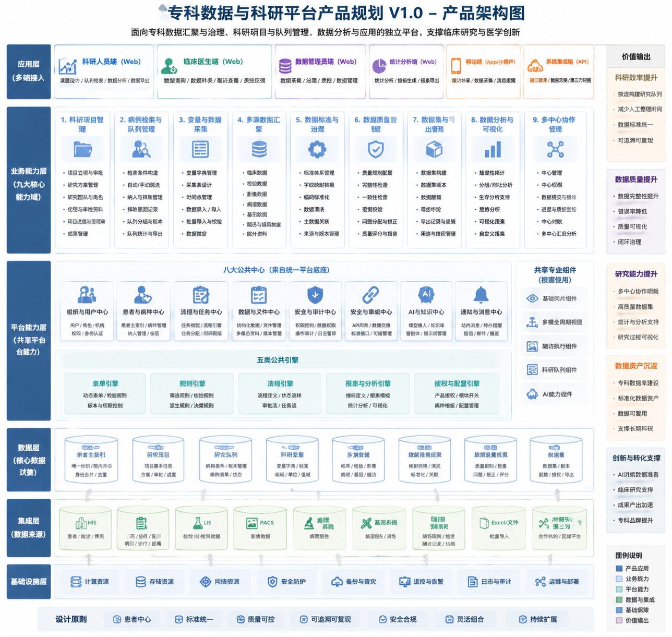Image resolution: width=672 pixels, height=637 pixels.
Task: Select the 备份与容灾 cloud icon
Action: pos(337,581)
